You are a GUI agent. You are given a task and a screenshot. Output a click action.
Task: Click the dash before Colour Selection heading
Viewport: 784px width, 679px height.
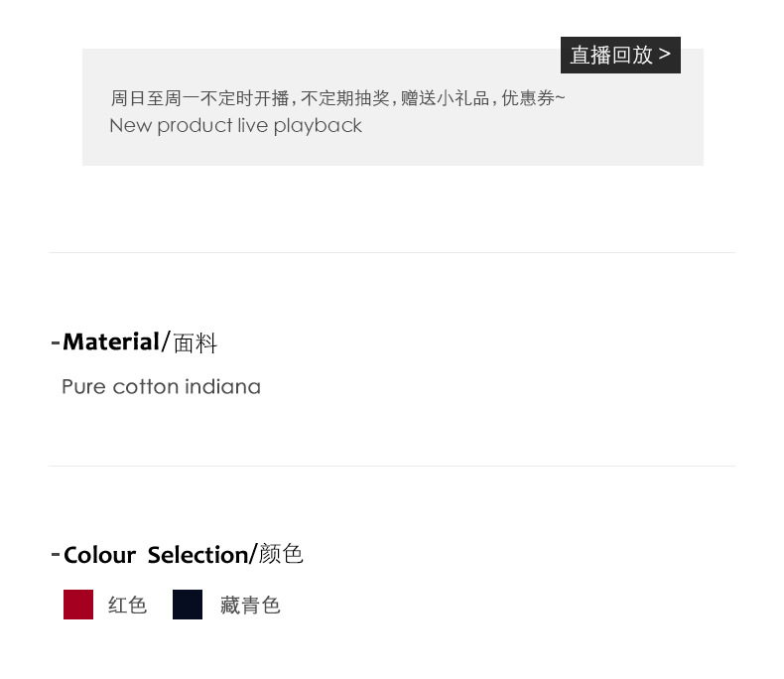coord(56,554)
